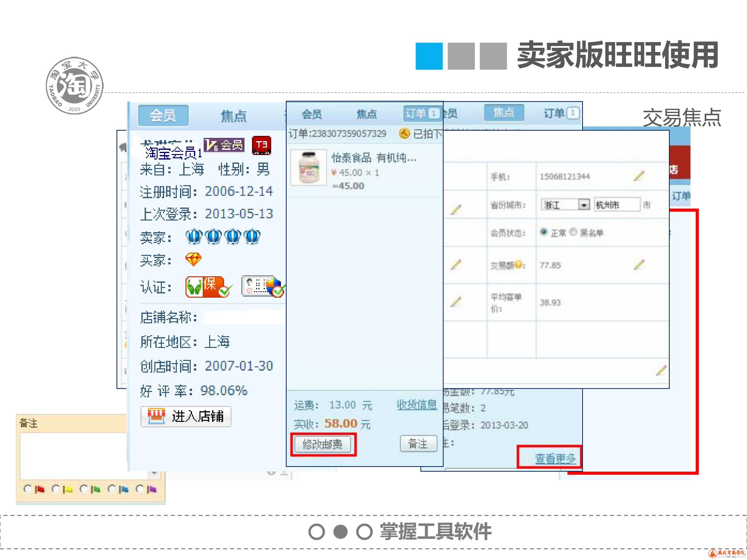Click the price text ¥45.00 × 1
Viewport: 747px width, 560px height.
click(355, 173)
